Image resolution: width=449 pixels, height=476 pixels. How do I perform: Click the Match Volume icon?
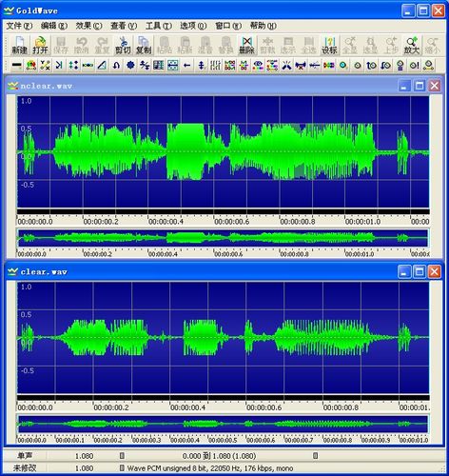pos(400,66)
